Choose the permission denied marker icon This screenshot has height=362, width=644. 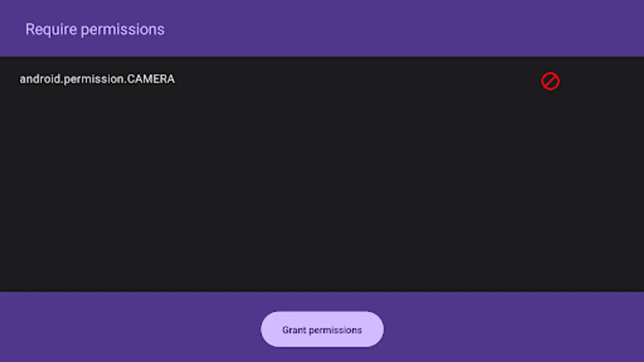550,81
